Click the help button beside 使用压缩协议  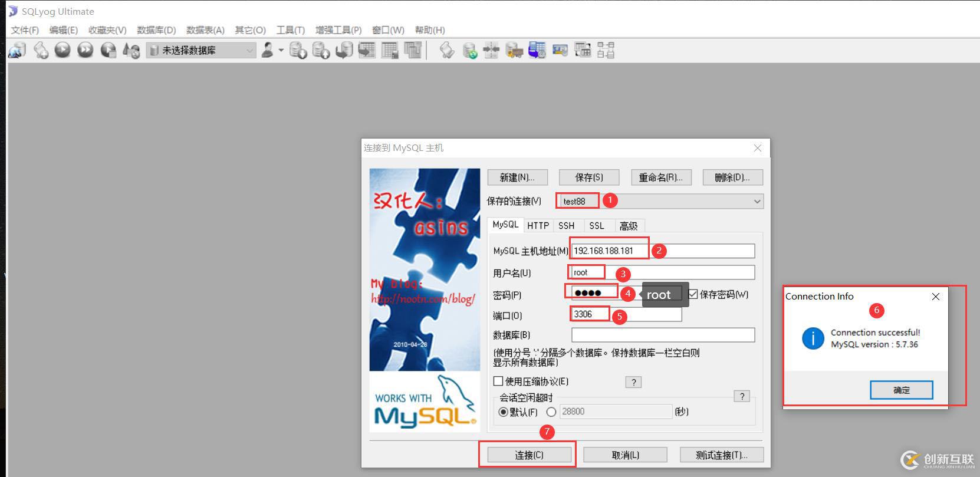pyautogui.click(x=633, y=382)
